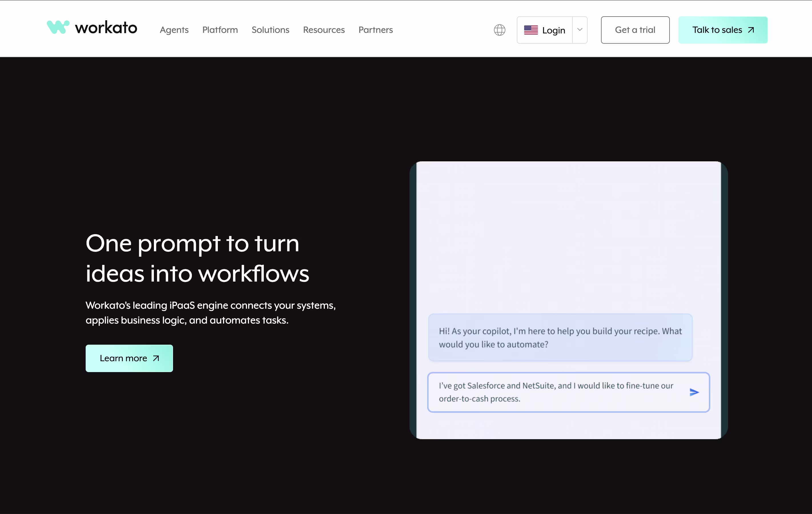Open the language globe icon
Screen dimensions: 812x514
pos(499,30)
